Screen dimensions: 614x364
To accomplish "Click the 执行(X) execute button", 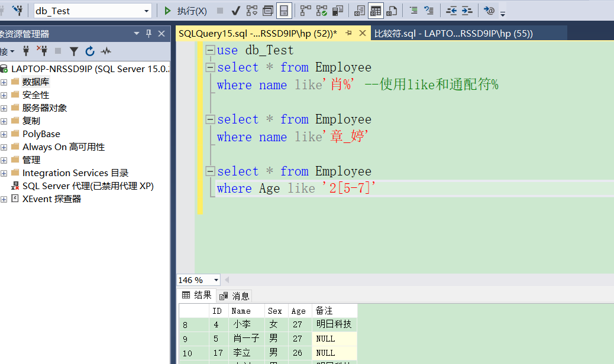I will click(x=185, y=11).
